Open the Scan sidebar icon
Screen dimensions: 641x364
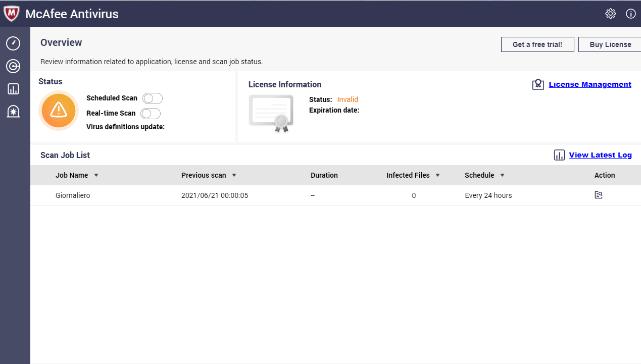pos(13,66)
